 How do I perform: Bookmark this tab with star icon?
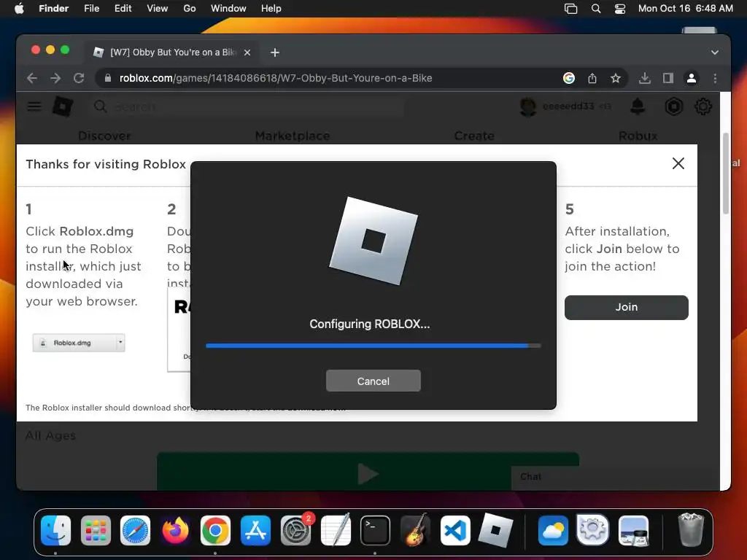tap(616, 78)
